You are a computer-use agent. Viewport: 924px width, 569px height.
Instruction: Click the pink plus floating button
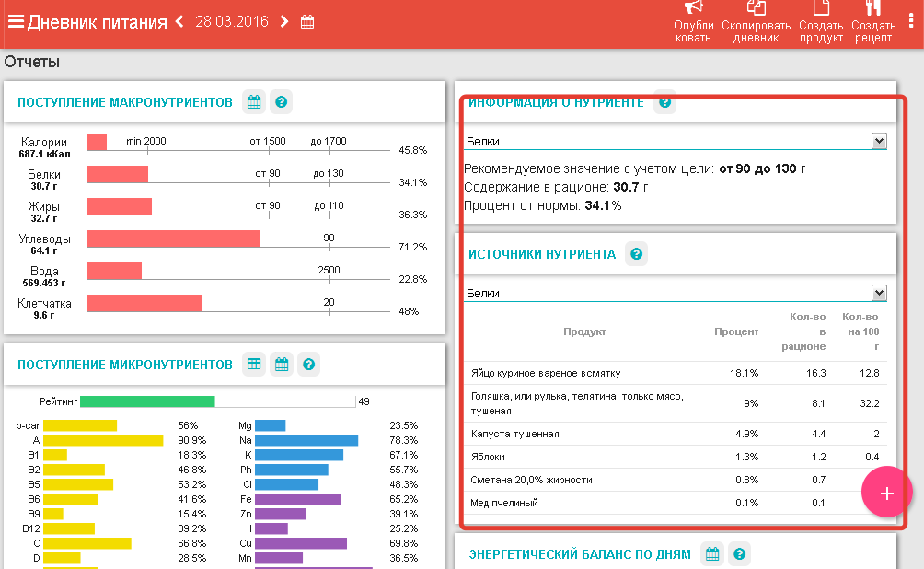(x=886, y=493)
